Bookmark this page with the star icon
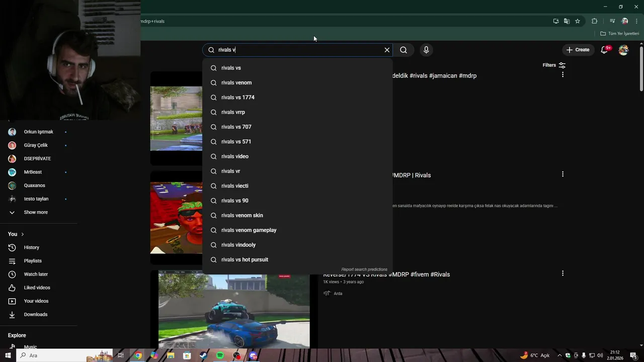Screen dimensions: 644x362 coord(578,21)
